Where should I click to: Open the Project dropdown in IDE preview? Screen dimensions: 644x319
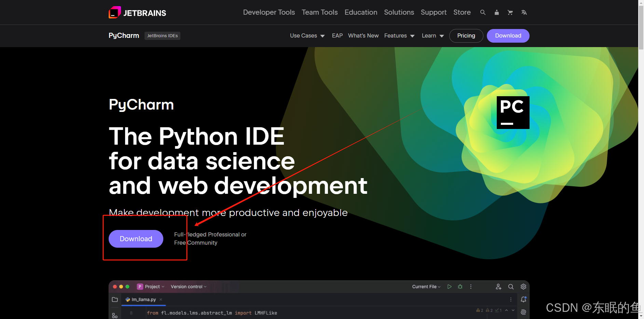pyautogui.click(x=151, y=287)
